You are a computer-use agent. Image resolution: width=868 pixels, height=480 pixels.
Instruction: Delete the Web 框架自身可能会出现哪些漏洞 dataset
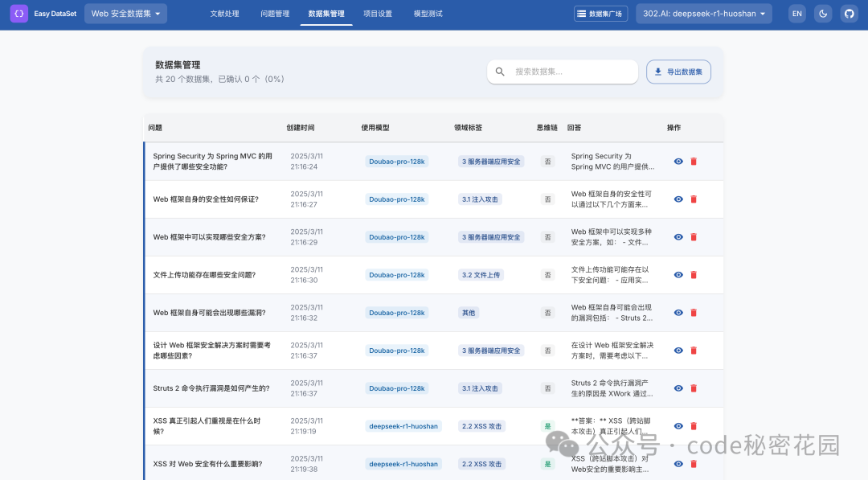pos(694,313)
